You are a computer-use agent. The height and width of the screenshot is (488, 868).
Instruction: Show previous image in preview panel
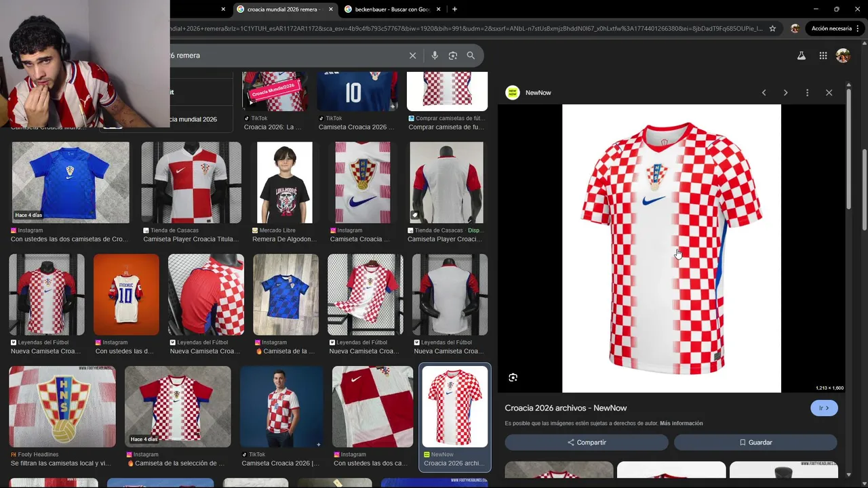click(x=764, y=93)
